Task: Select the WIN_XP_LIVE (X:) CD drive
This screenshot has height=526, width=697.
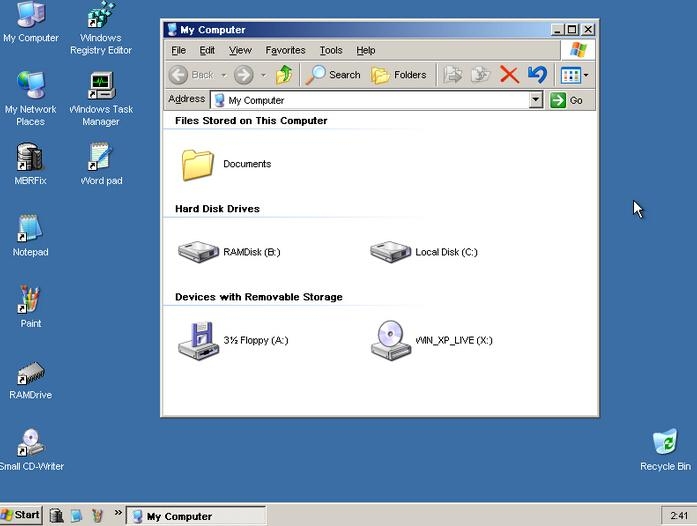Action: pos(390,340)
